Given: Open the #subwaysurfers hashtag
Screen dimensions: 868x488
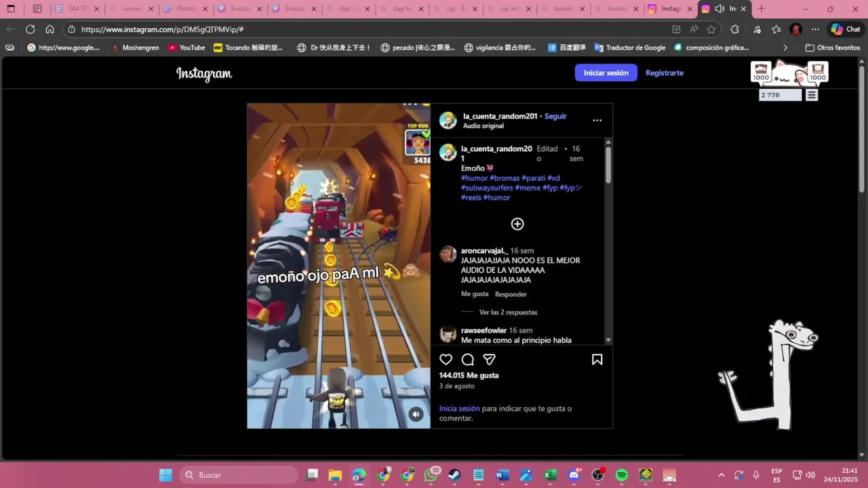Looking at the screenshot, I should [x=487, y=188].
